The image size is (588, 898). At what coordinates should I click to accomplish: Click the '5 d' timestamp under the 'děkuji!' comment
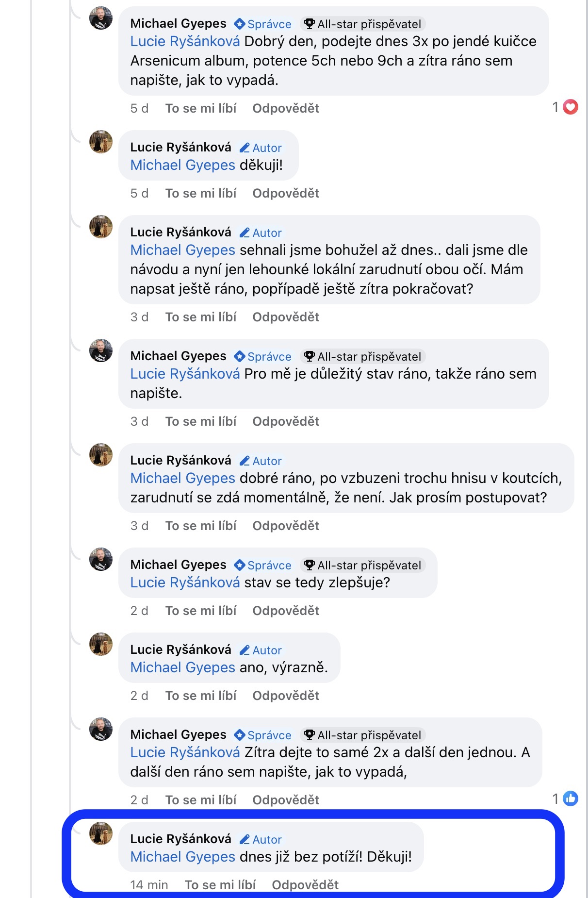pos(139,193)
